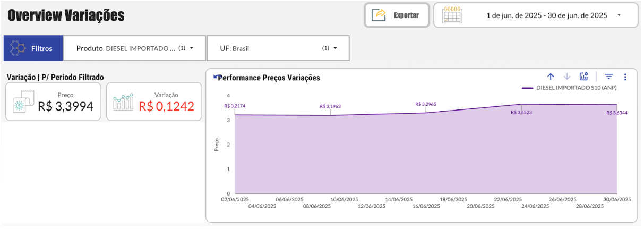Image resolution: width=644 pixels, height=229 pixels.
Task: Expand the Produto filter dropdown
Action: (192, 48)
